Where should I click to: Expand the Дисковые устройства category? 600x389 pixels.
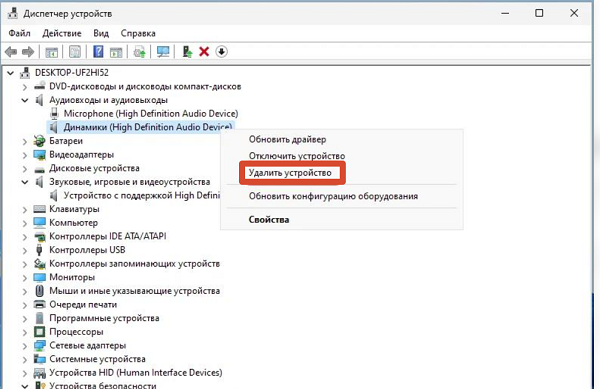tap(25, 169)
